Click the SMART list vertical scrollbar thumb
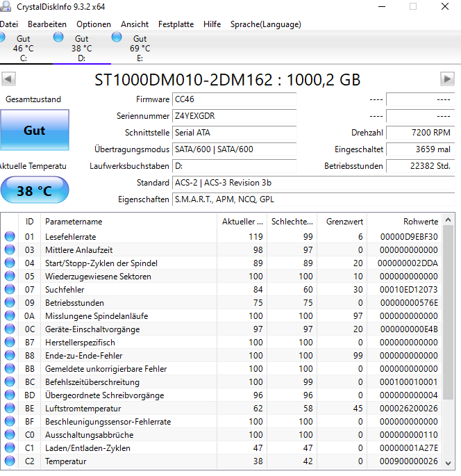This screenshot has width=461, height=476. tap(449, 313)
